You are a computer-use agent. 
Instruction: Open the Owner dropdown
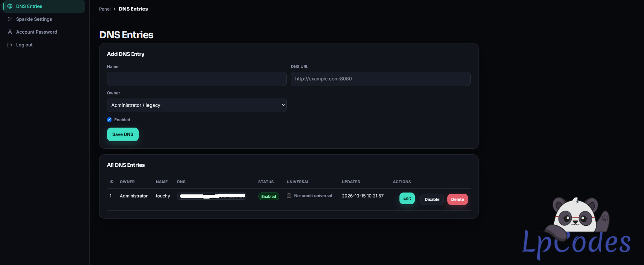[x=197, y=105]
